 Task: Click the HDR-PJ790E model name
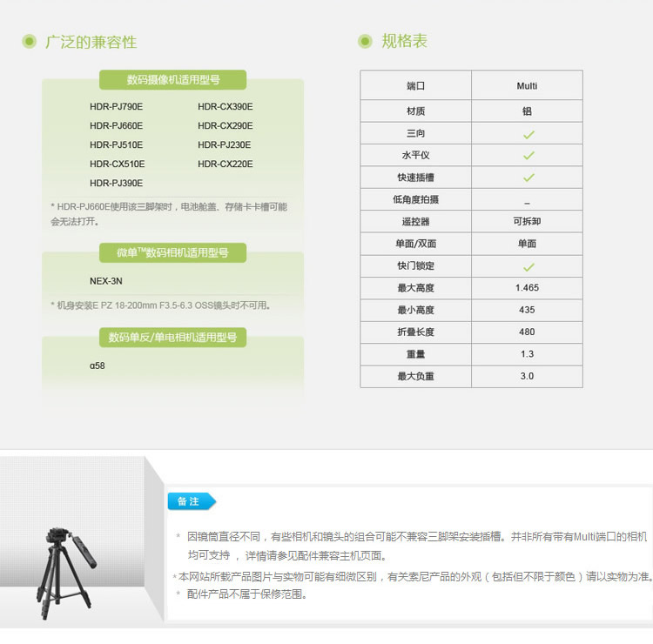pyautogui.click(x=116, y=107)
